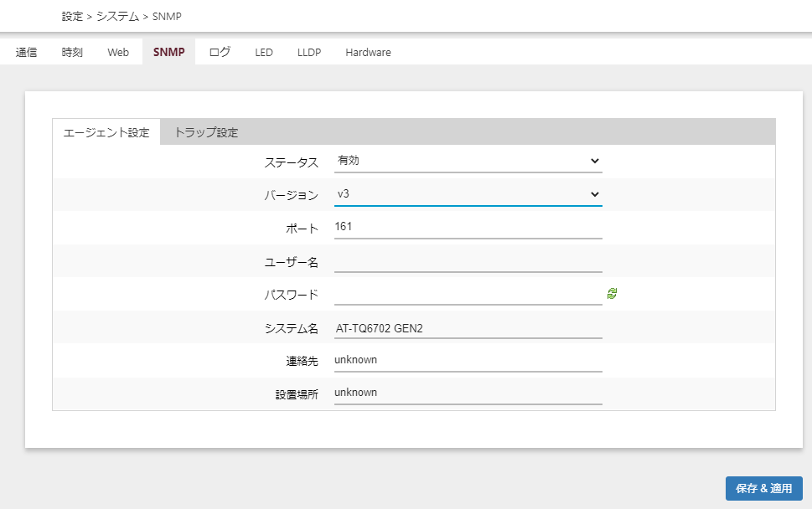Click the chevron arrow on the ステータス select
812x509 pixels.
coord(594,161)
